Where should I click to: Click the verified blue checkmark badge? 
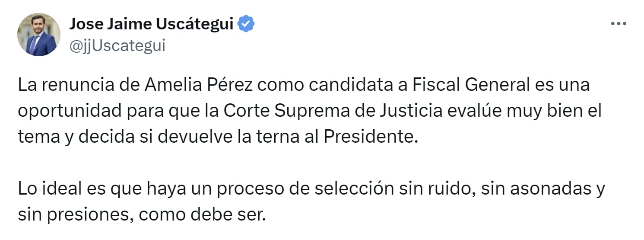click(247, 24)
